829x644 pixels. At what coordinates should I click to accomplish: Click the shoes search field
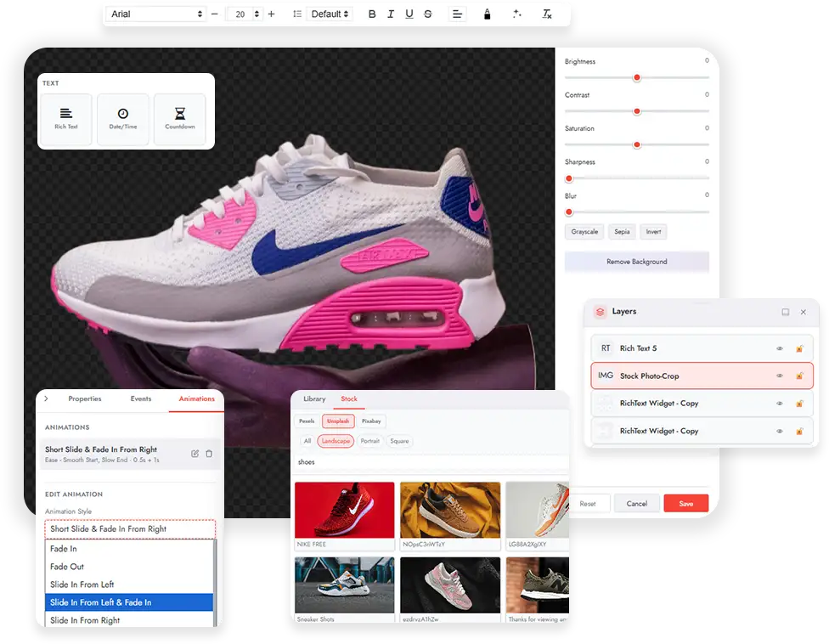point(431,462)
